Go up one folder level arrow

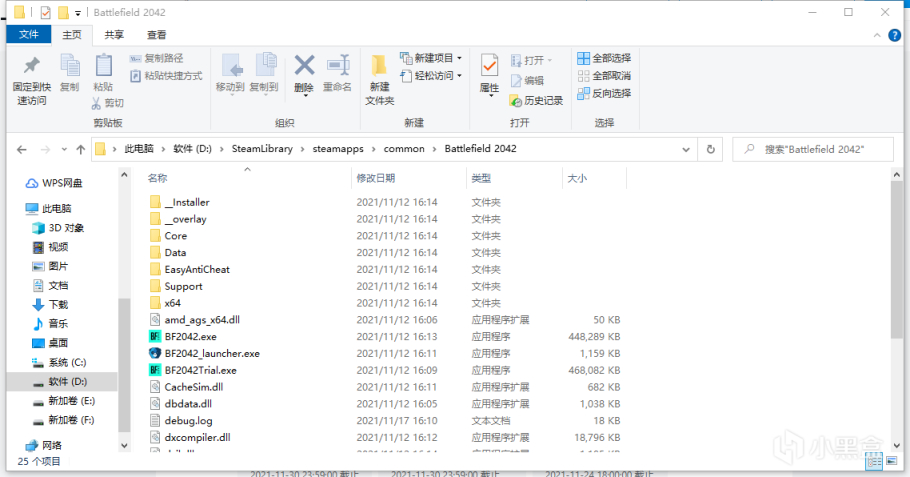coord(81,150)
